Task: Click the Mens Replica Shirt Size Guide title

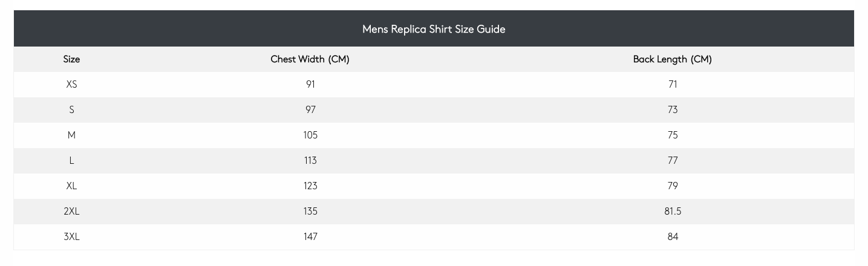Action: coord(434,29)
